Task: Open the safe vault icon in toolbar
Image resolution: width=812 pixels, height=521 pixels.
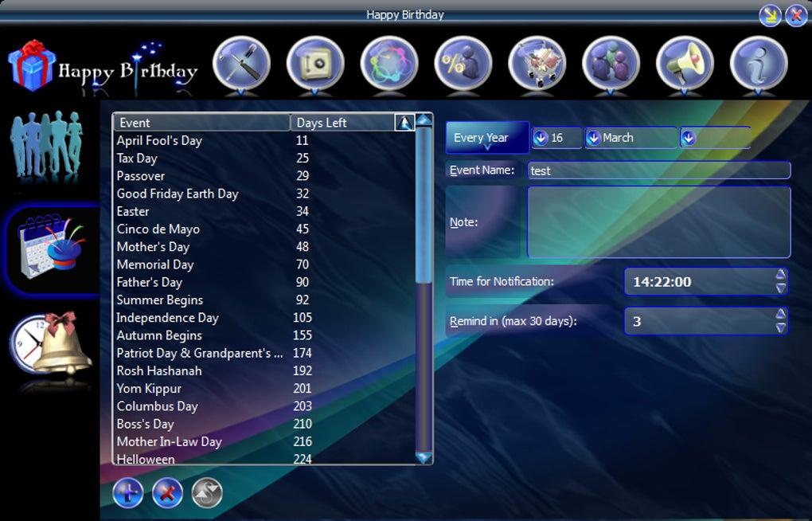Action: 315,63
